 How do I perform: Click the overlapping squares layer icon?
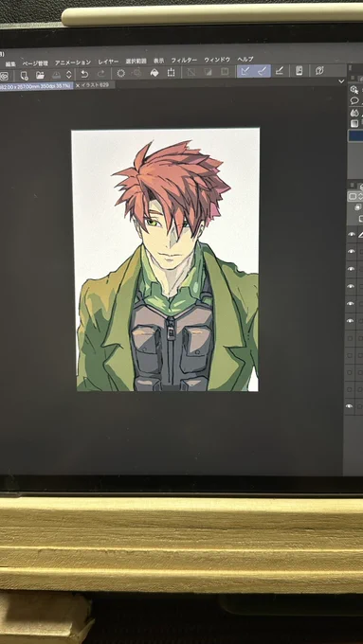pyautogui.click(x=358, y=207)
